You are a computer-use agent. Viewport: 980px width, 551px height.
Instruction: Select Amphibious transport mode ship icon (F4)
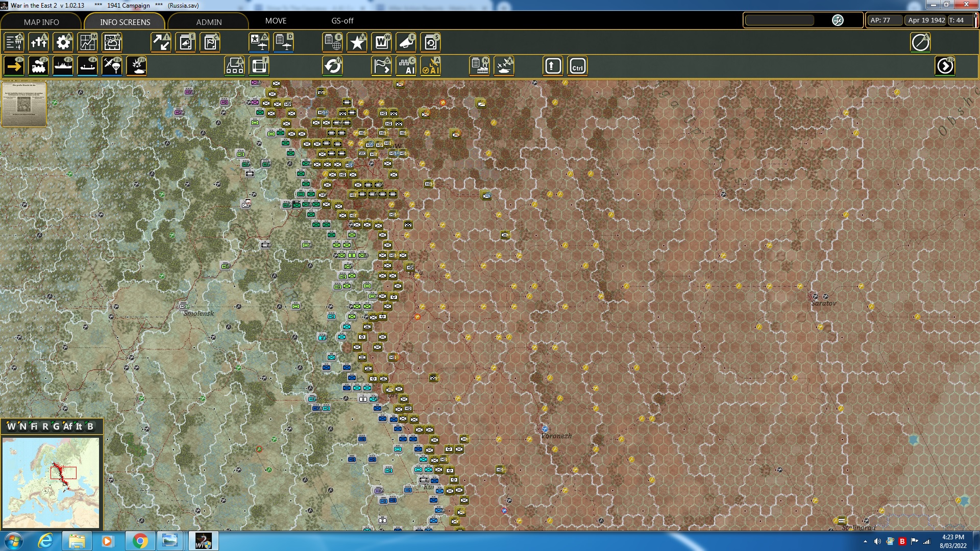(87, 66)
